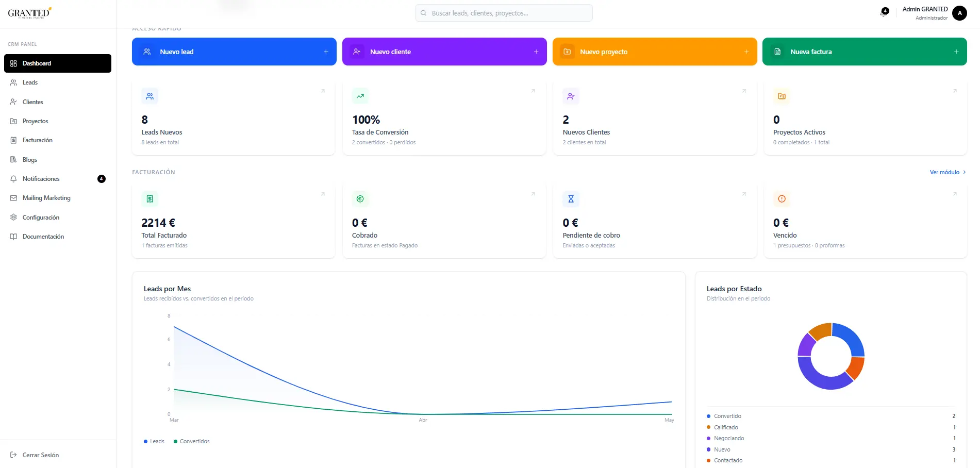Click the Cobrado euro icon

pos(360,199)
